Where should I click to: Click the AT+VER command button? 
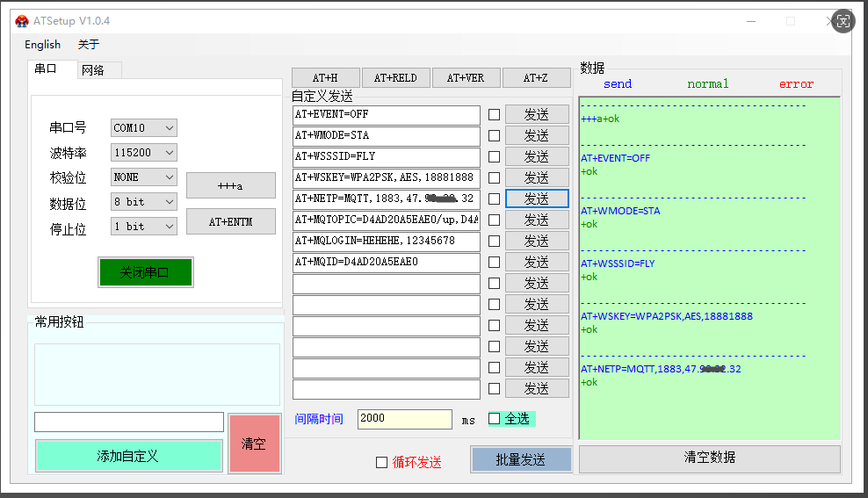pos(465,78)
